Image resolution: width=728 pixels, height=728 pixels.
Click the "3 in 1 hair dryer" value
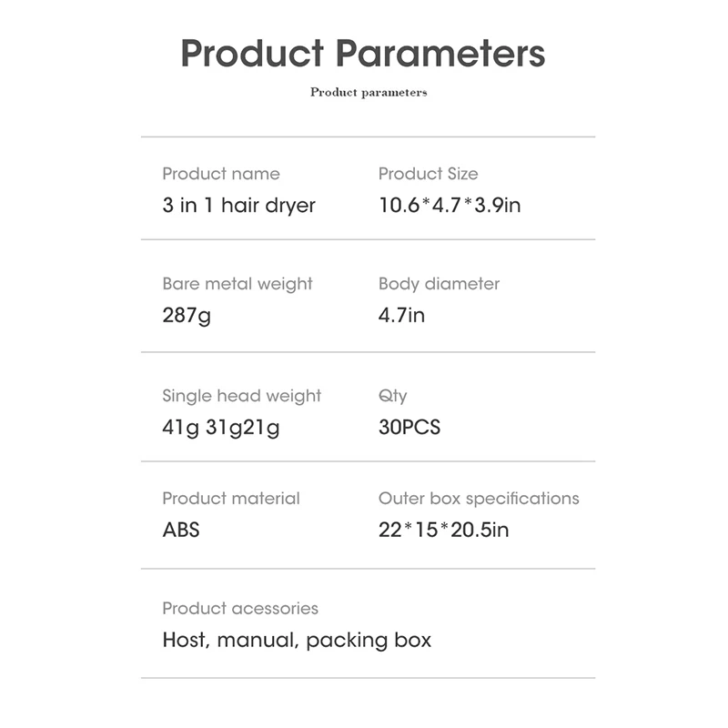coord(238,205)
